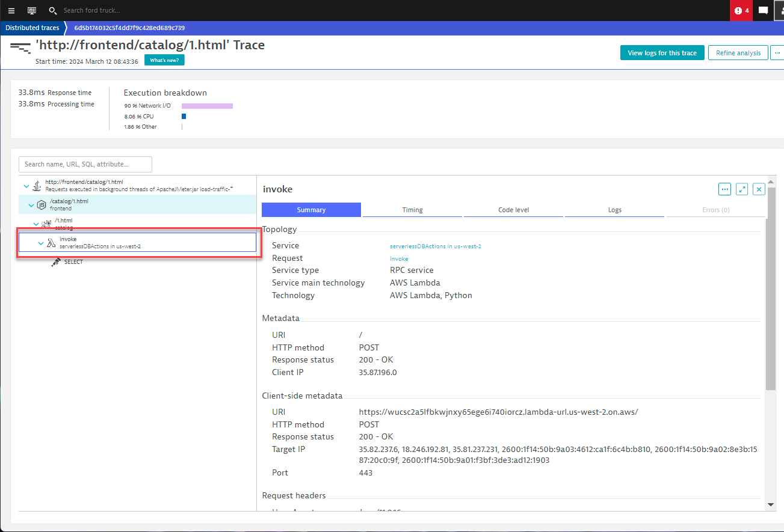This screenshot has width=784, height=532.
Task: Collapse the http://frontend/catalog/1.html root node
Action: [x=26, y=186]
